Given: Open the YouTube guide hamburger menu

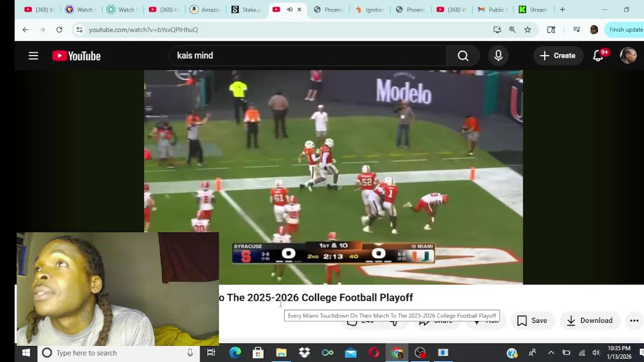Looking at the screenshot, I should 33,56.
